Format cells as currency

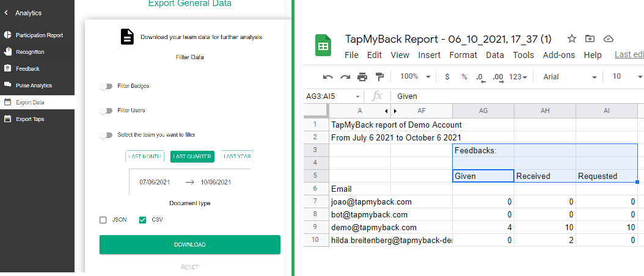pyautogui.click(x=447, y=77)
